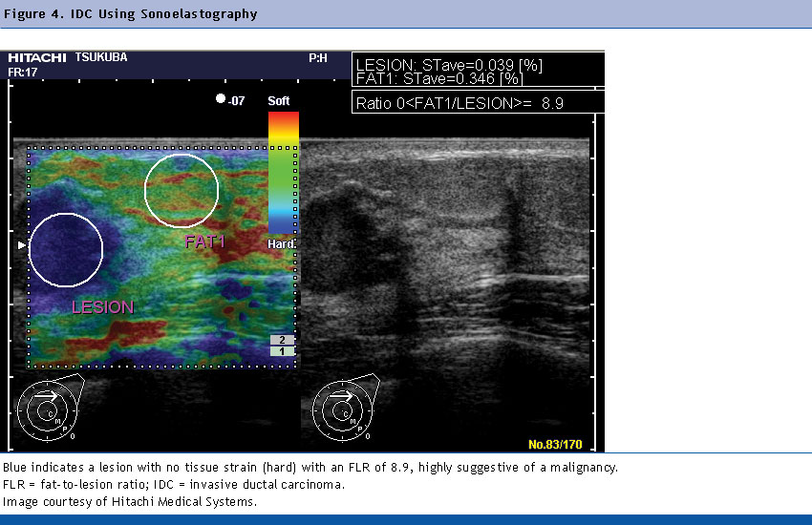The width and height of the screenshot is (812, 525).
Task: Click the magenta LESION label
Action: point(103,307)
